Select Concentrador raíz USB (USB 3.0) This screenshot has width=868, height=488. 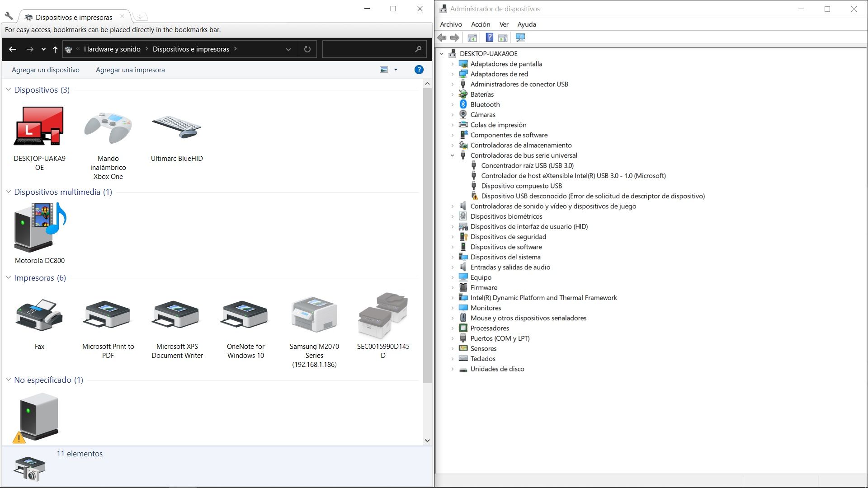527,165
